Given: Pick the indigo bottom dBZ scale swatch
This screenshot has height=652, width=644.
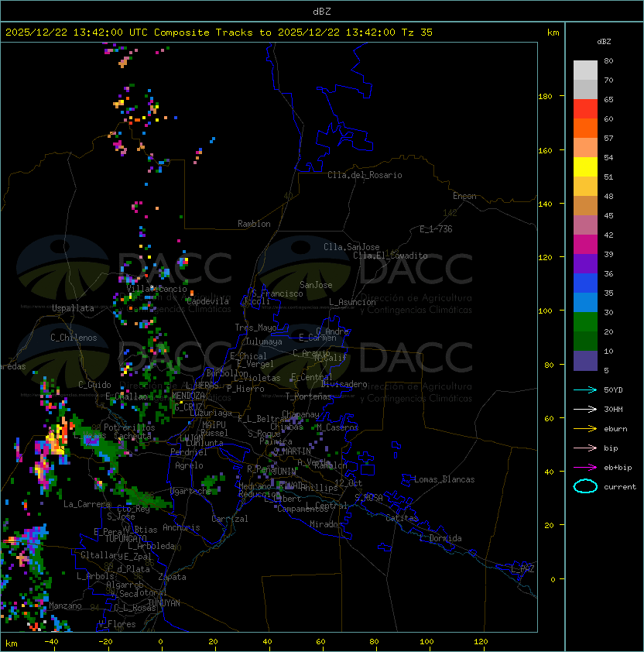Looking at the screenshot, I should (585, 361).
